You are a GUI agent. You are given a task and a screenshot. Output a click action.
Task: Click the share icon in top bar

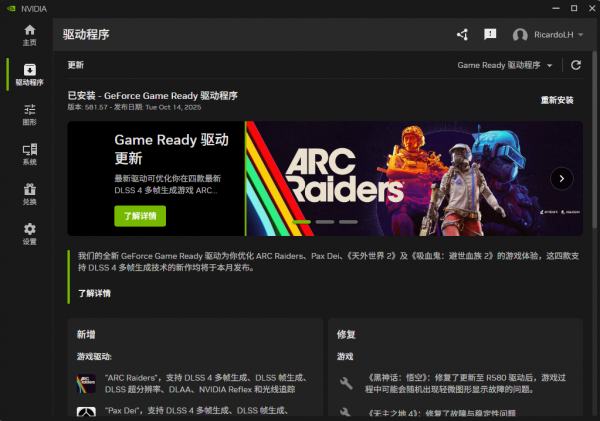click(462, 34)
